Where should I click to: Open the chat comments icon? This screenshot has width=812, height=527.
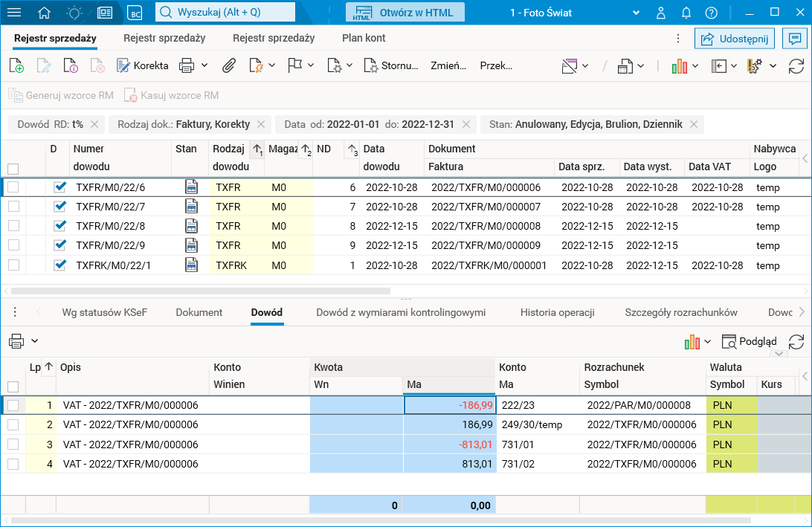pos(796,38)
